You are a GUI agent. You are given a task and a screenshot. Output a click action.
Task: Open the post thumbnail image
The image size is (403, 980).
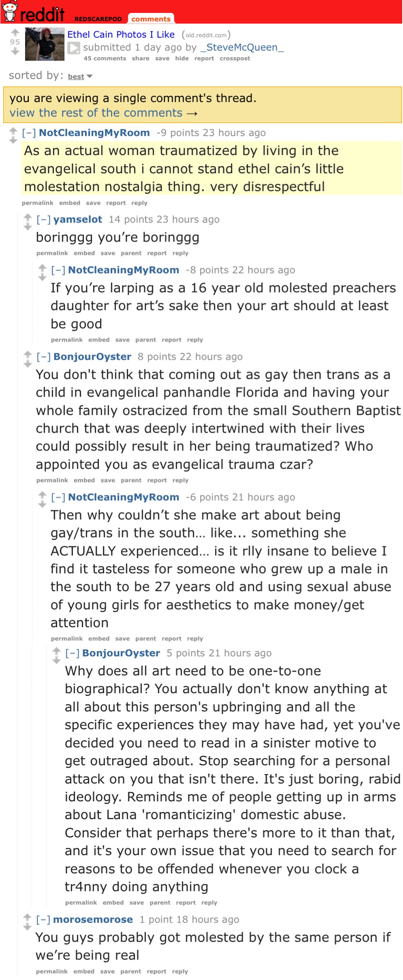tap(45, 44)
